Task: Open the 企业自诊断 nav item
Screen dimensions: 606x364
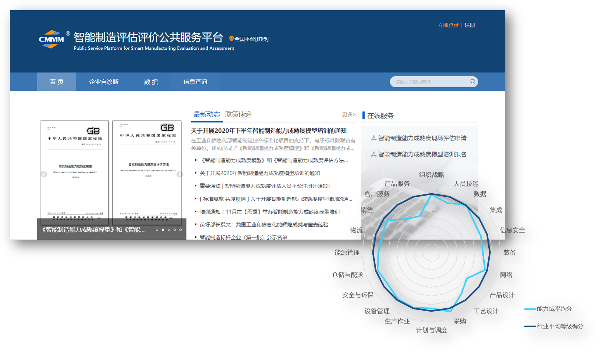Action: click(x=104, y=82)
